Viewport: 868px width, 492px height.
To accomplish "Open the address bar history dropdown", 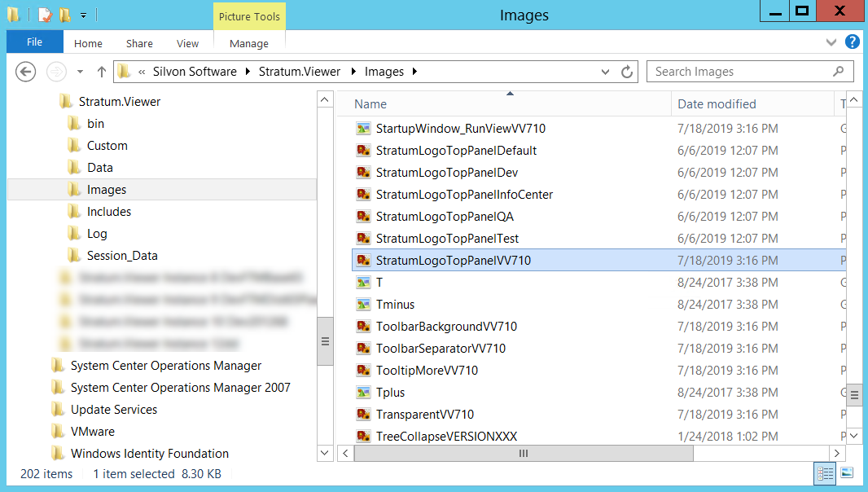I will click(x=605, y=72).
